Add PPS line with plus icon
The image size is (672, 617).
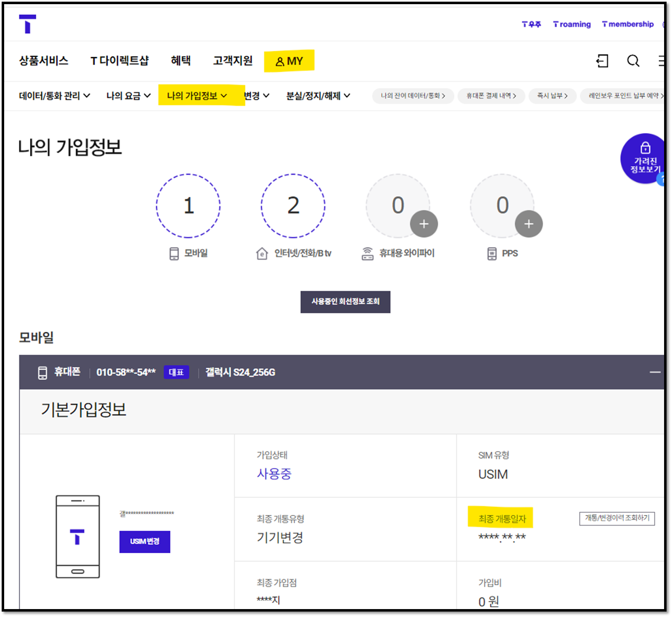529,224
